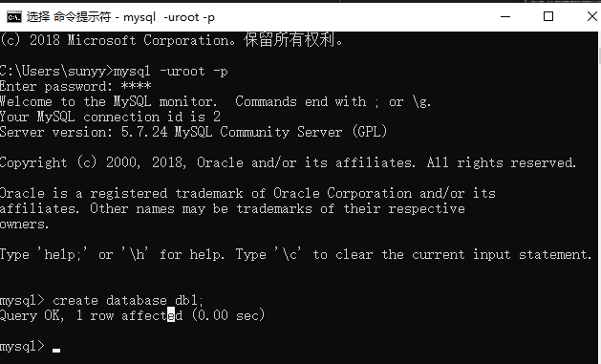
Task: Close the mysql -uroot -p window
Action: 591,17
